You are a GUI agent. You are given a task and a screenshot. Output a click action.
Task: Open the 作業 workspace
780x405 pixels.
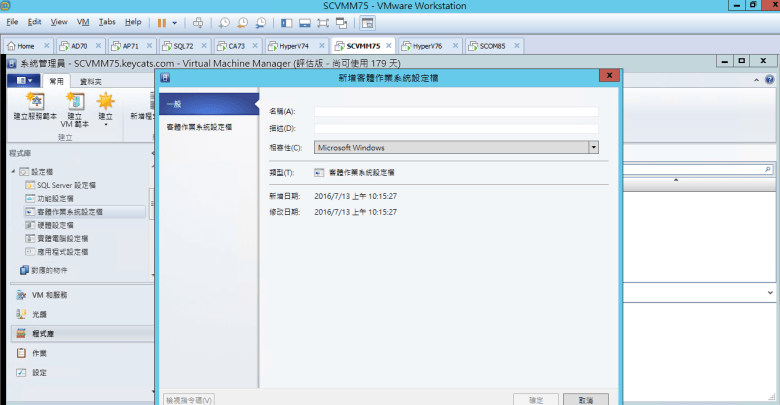38,353
